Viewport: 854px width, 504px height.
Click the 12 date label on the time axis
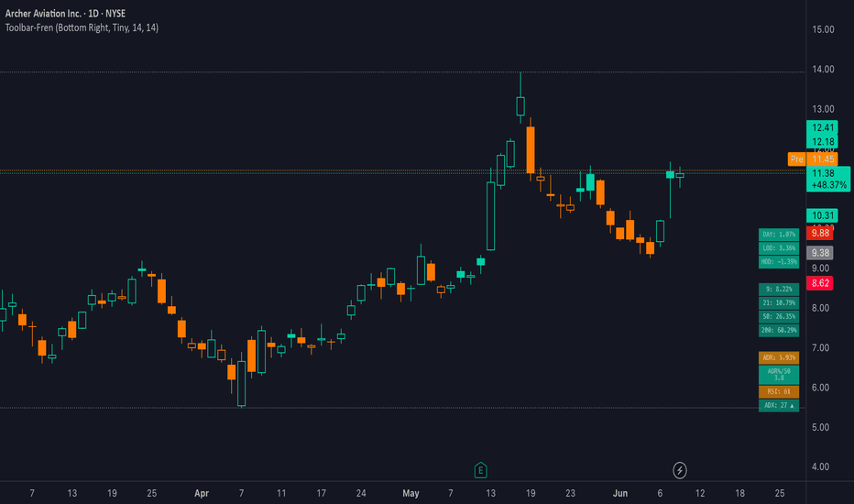(700, 493)
